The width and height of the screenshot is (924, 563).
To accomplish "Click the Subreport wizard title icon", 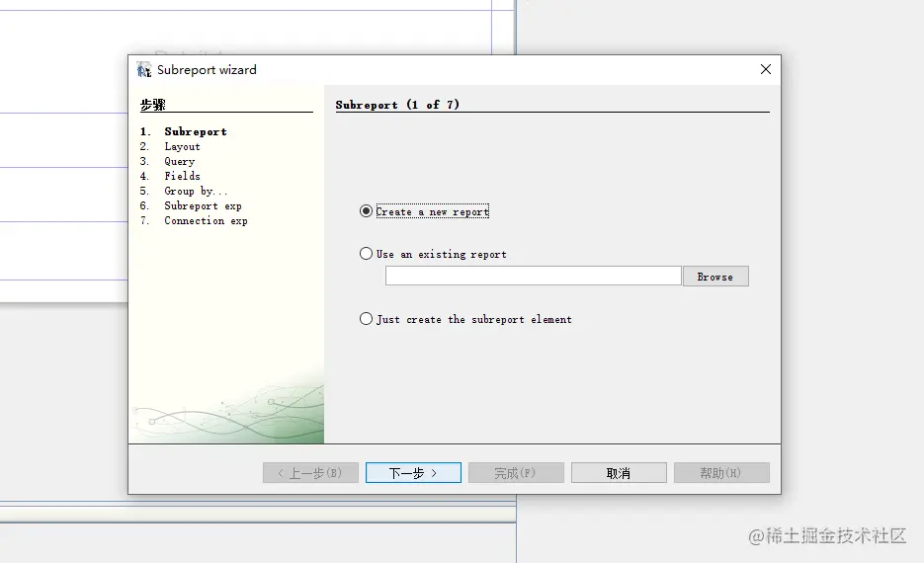I will (x=143, y=69).
